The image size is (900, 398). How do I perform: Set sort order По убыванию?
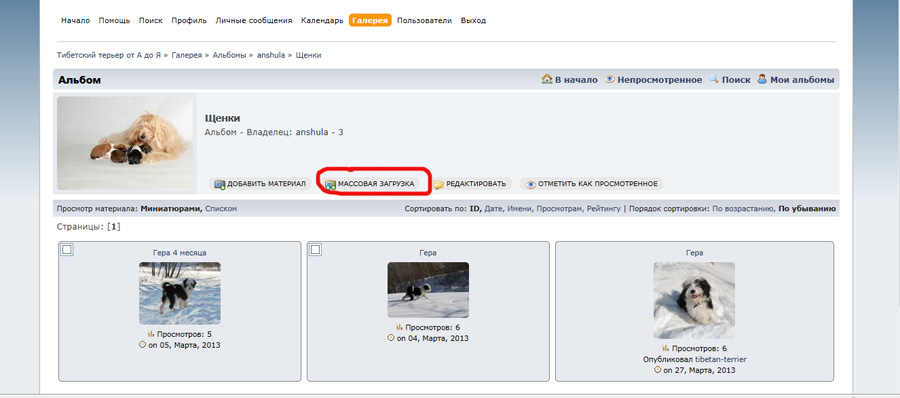[x=806, y=209]
